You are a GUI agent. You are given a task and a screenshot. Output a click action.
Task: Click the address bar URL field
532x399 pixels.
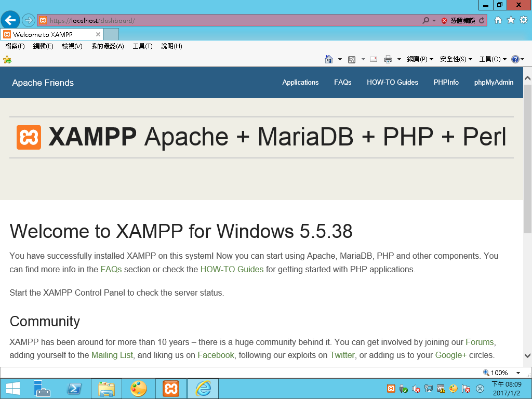click(234, 21)
